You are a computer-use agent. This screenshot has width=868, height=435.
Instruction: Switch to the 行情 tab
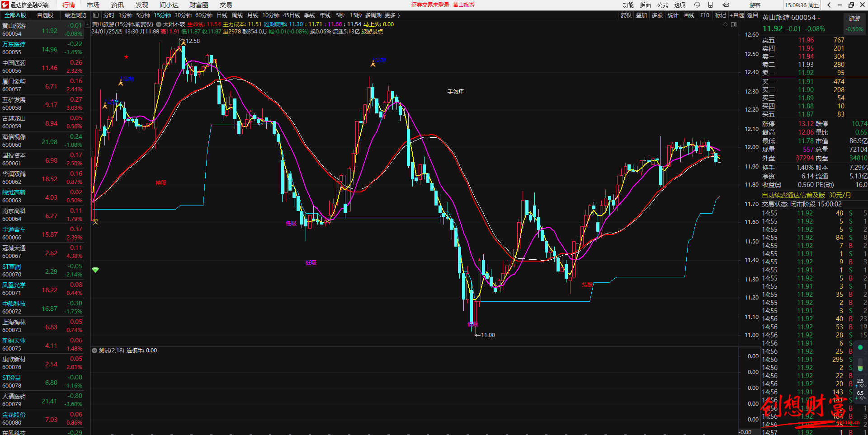[x=69, y=5]
